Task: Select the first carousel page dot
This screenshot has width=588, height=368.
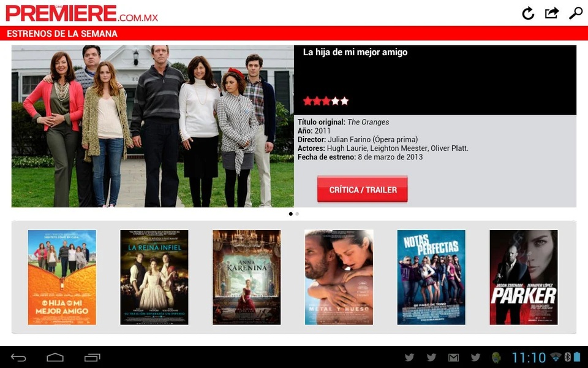Action: point(290,214)
